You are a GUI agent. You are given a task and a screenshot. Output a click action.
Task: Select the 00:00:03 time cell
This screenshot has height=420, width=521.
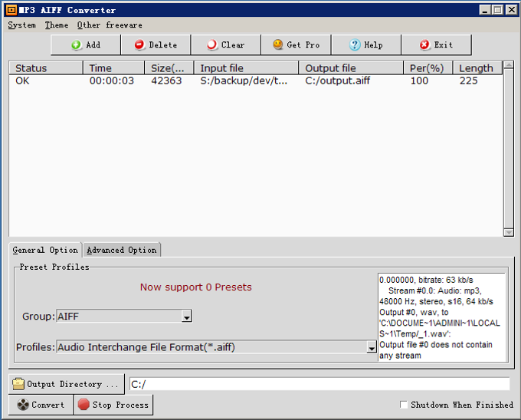coord(112,80)
